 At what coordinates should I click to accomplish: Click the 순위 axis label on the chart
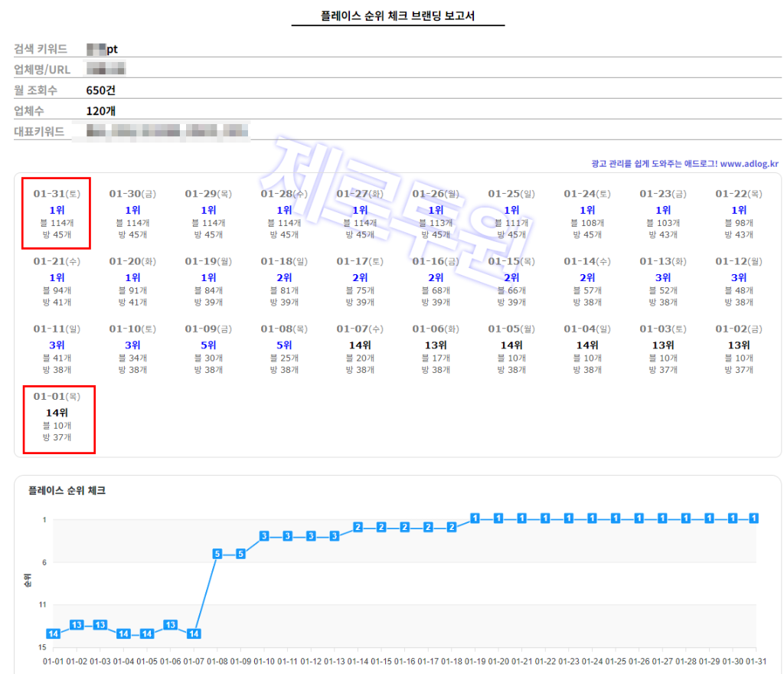pos(29,580)
